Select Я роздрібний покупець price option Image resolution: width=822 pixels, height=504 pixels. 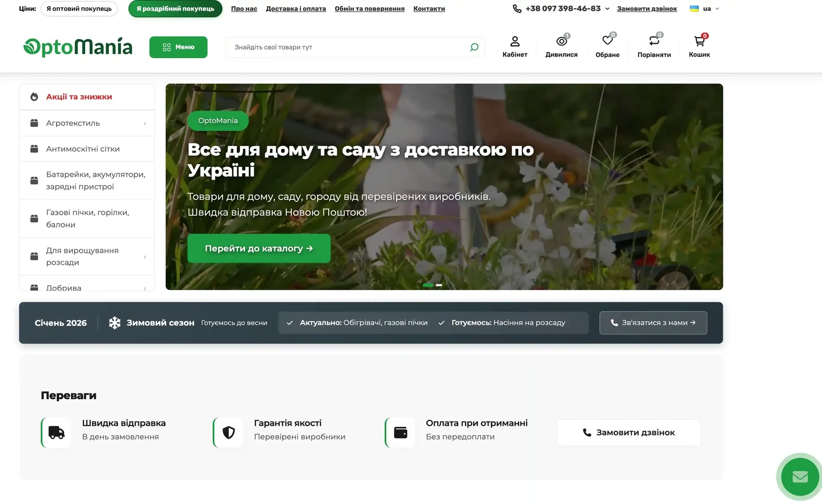tap(175, 9)
